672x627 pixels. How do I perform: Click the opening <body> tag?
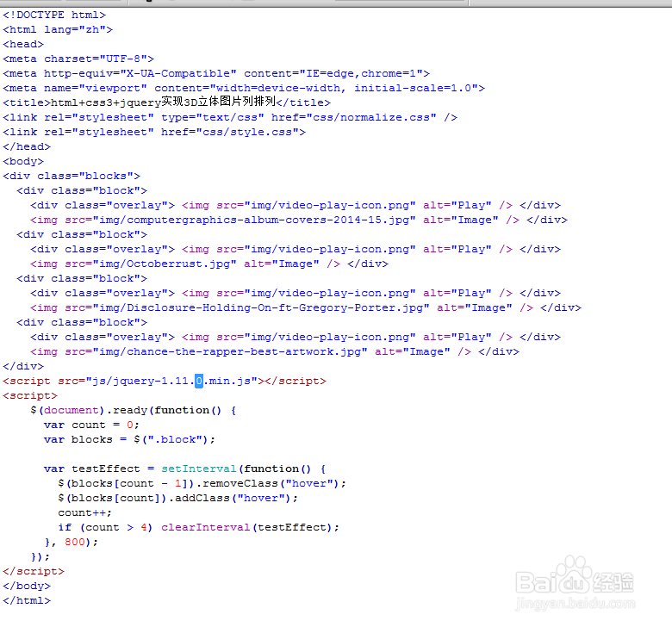(23, 161)
